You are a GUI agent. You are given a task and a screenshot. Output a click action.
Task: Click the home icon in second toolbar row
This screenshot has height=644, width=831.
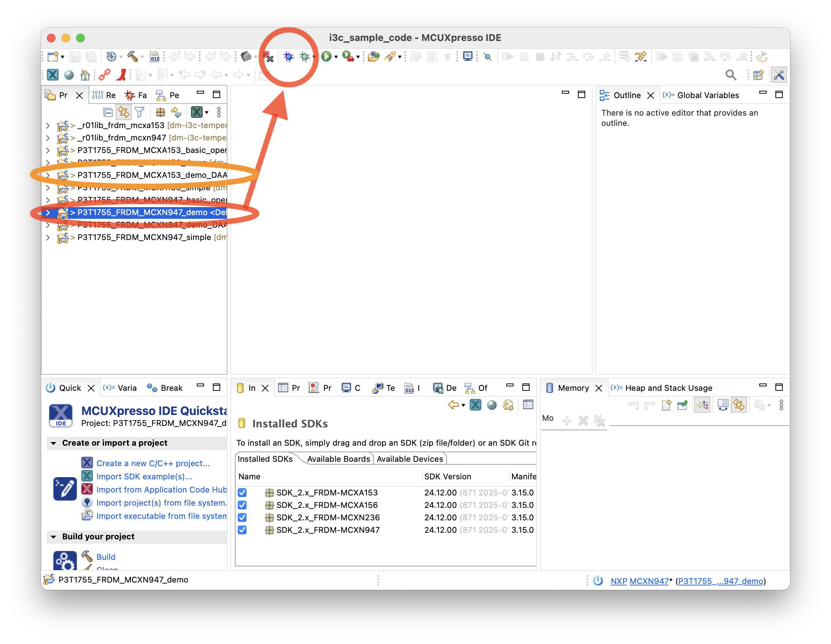[x=85, y=75]
